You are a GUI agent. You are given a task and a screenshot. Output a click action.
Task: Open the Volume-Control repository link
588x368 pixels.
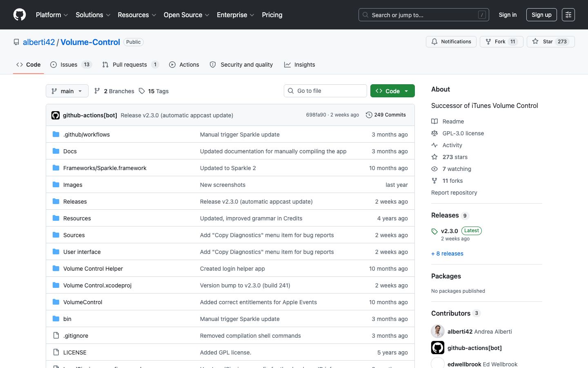tap(90, 42)
